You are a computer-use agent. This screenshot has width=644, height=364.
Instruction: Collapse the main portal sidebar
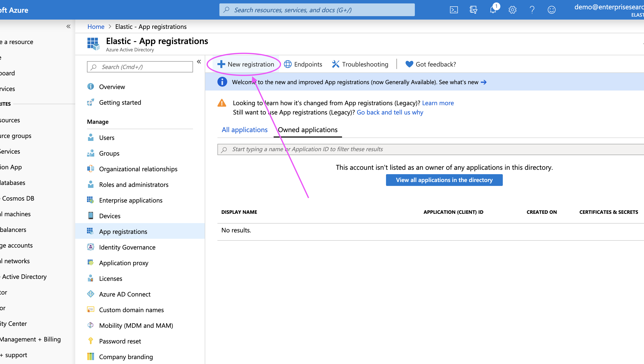(x=68, y=26)
